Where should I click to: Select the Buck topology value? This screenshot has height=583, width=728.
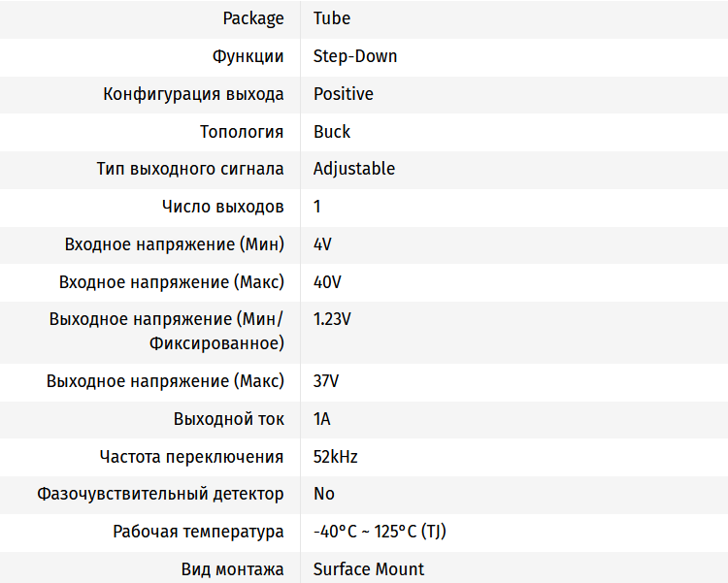coord(332,132)
